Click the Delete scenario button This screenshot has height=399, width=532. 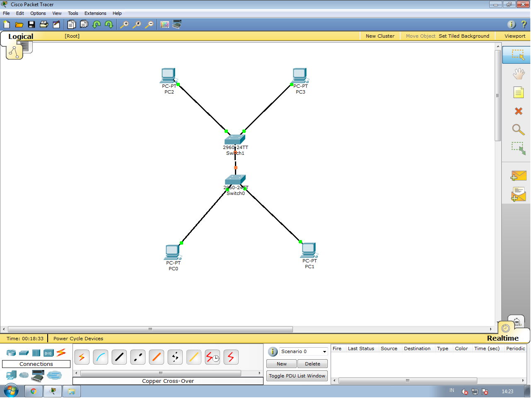pyautogui.click(x=313, y=365)
